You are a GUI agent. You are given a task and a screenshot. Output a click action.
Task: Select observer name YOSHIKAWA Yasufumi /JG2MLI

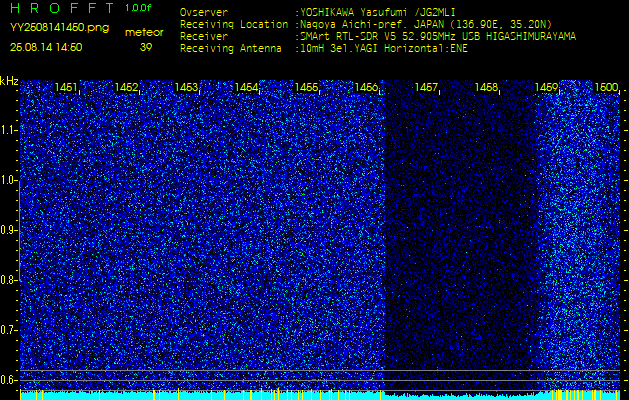[378, 12]
